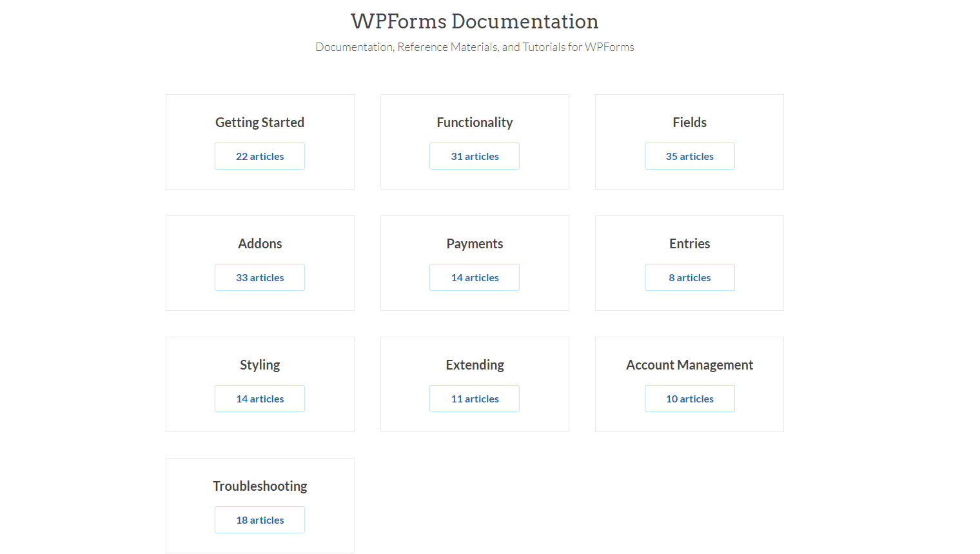The height and width of the screenshot is (554, 980).
Task: Click the WPForms Documentation page title
Action: 475,21
